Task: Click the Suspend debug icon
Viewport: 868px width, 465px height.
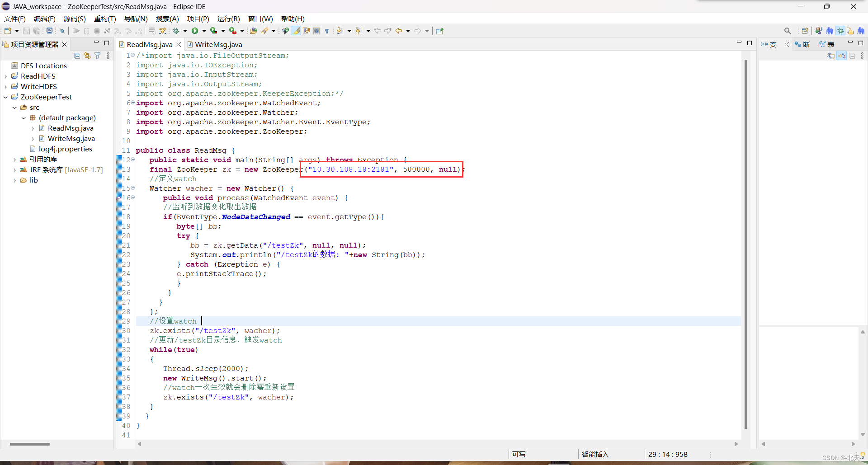Action: pyautogui.click(x=86, y=31)
